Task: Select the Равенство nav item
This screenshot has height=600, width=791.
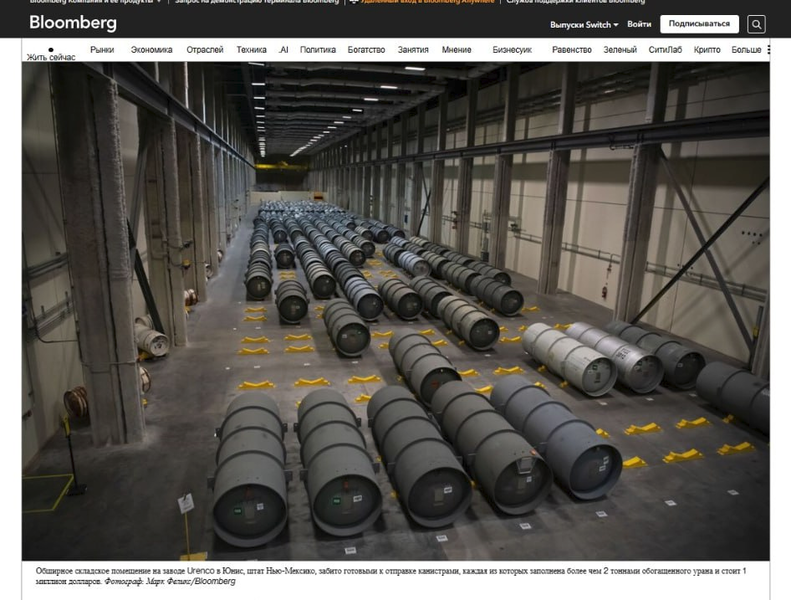Action: click(x=572, y=49)
